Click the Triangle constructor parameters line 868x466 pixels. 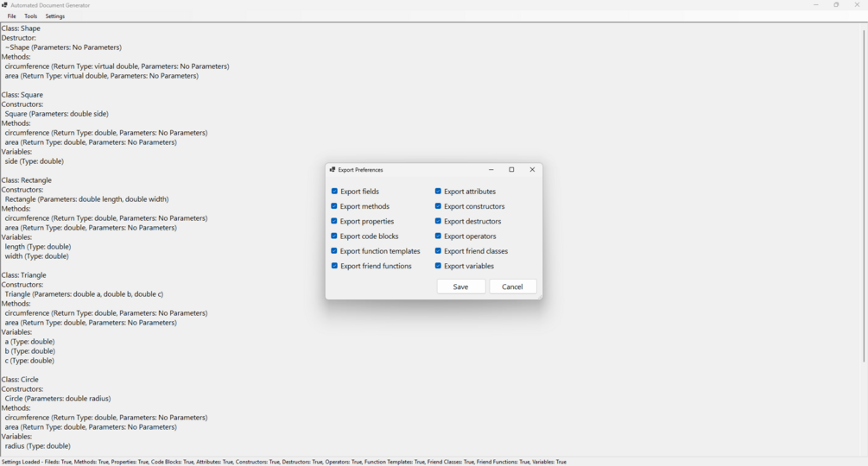84,294
